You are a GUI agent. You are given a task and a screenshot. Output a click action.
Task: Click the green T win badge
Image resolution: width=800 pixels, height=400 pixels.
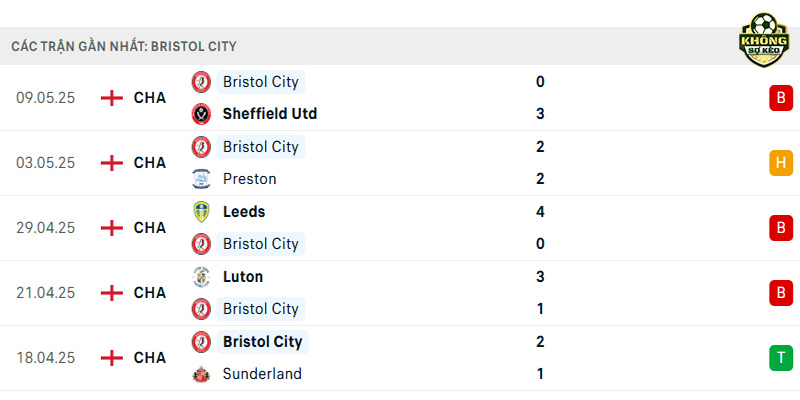pyautogui.click(x=781, y=358)
